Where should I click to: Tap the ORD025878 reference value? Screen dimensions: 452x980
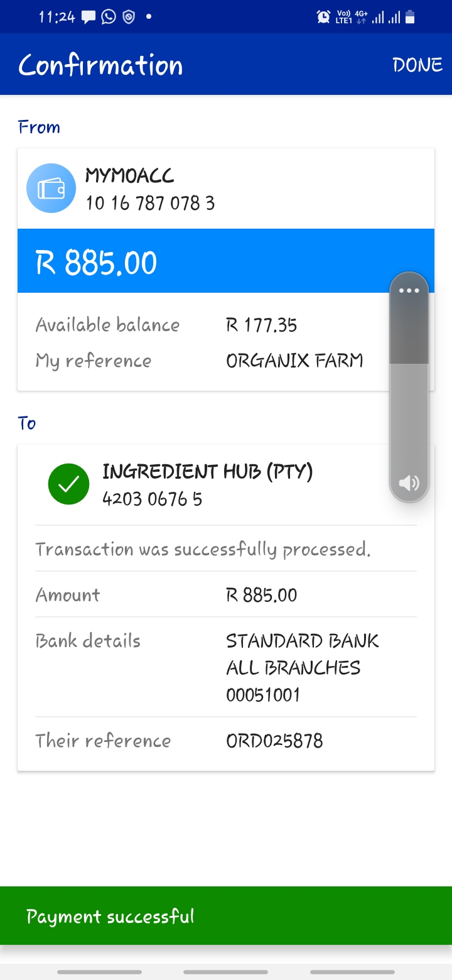(x=274, y=741)
